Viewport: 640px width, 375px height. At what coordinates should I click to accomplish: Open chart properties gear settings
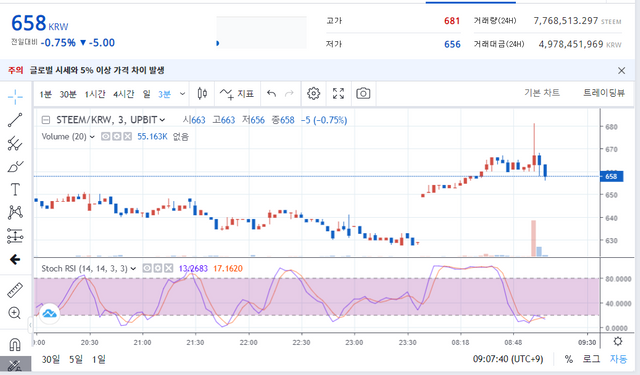313,93
